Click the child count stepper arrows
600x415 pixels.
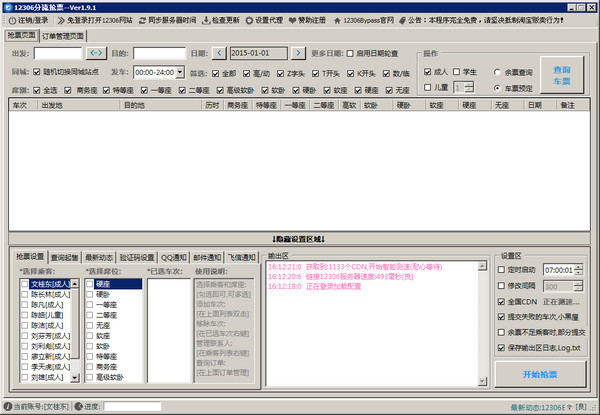coord(470,87)
